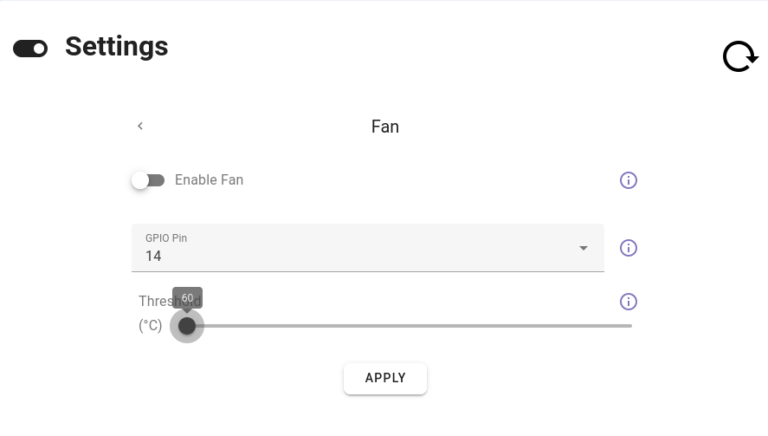Click the slider value bubble showing 60
The image size is (768, 436).
tap(187, 298)
